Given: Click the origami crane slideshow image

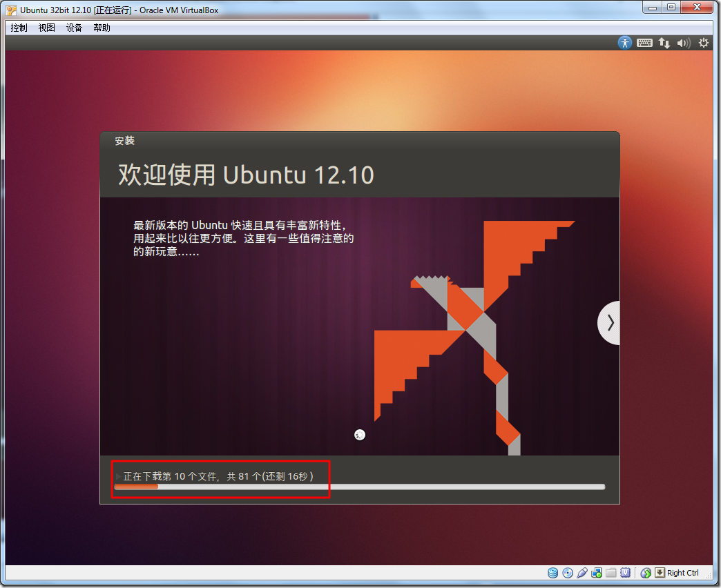Looking at the screenshot, I should [x=474, y=337].
